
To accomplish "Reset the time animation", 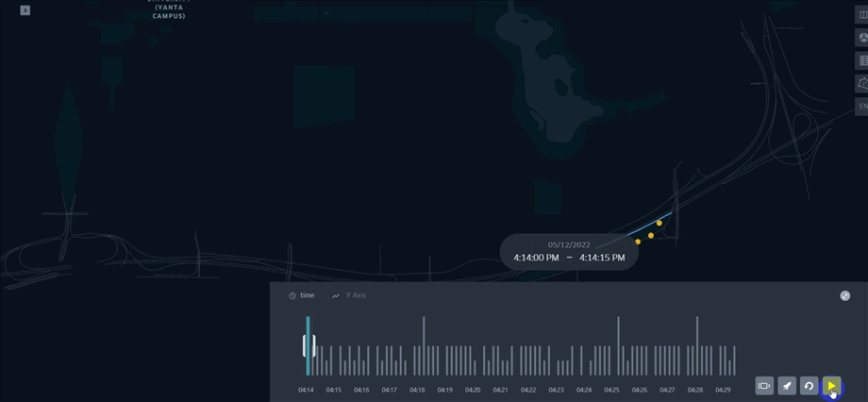I will click(x=809, y=385).
